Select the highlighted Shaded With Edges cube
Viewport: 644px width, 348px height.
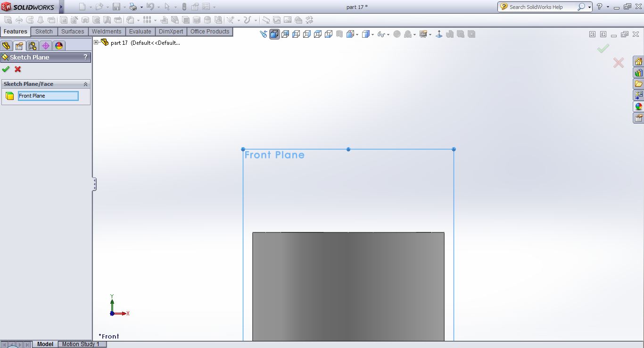click(x=274, y=34)
